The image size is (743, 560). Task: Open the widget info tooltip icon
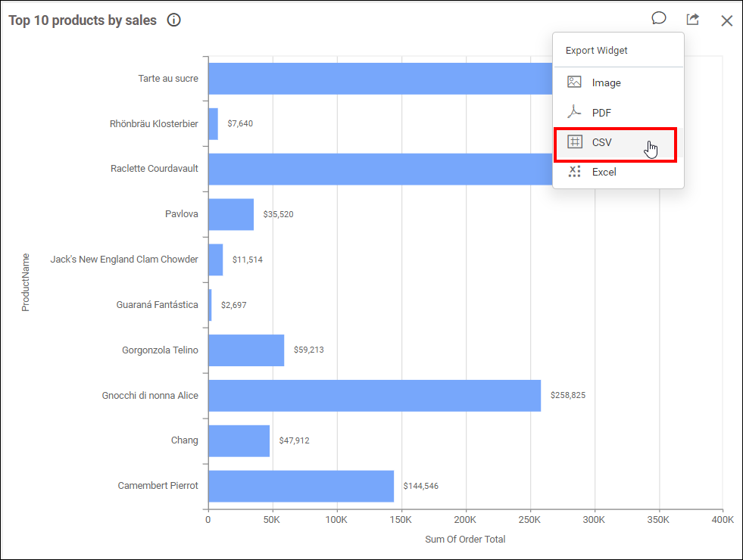tap(173, 20)
